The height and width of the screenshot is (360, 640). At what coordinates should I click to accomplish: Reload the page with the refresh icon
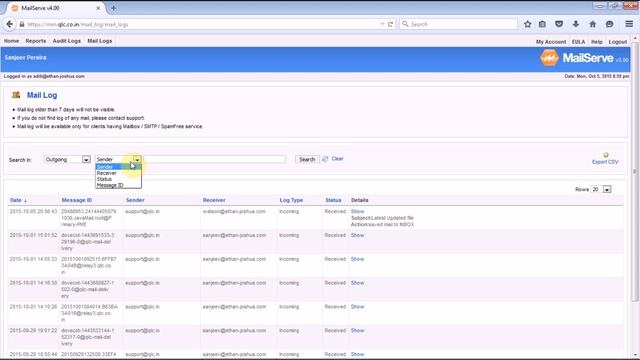(x=391, y=24)
